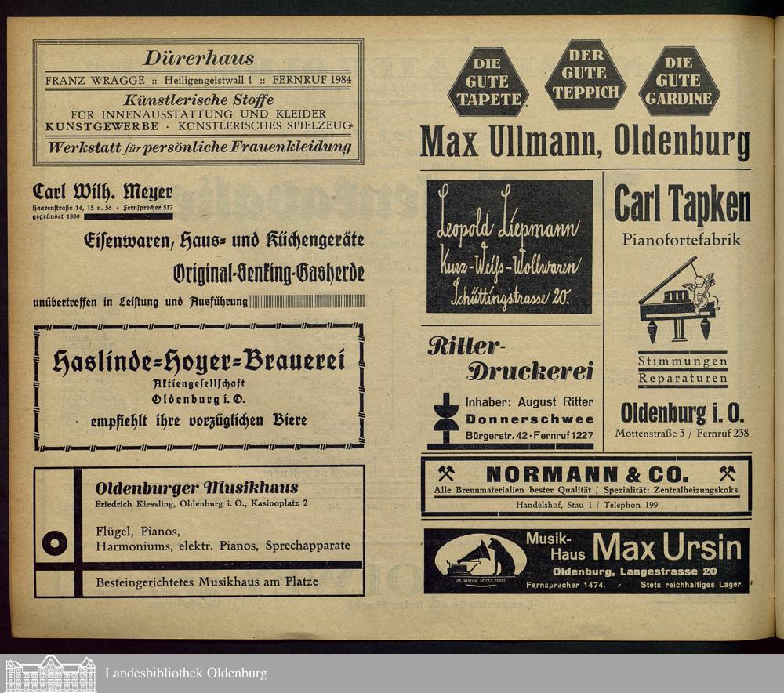Click the Max Ullmann, Oldenburg headline
784x693 pixels.
click(x=585, y=142)
